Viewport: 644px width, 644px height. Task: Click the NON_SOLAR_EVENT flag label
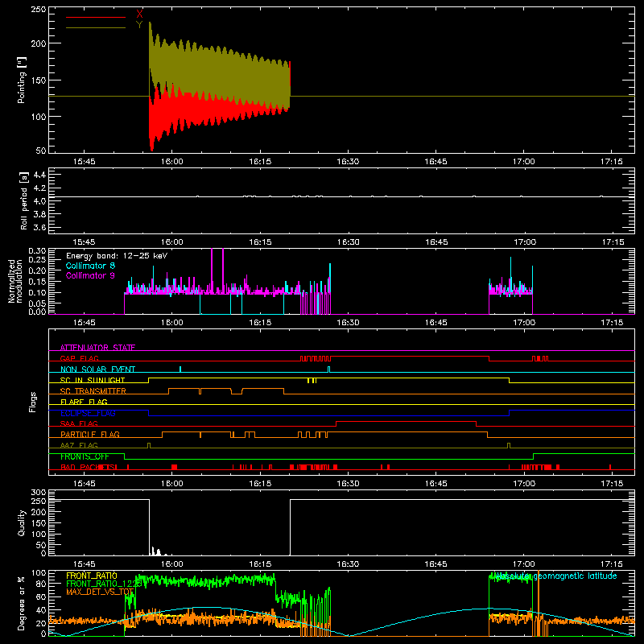[97, 369]
